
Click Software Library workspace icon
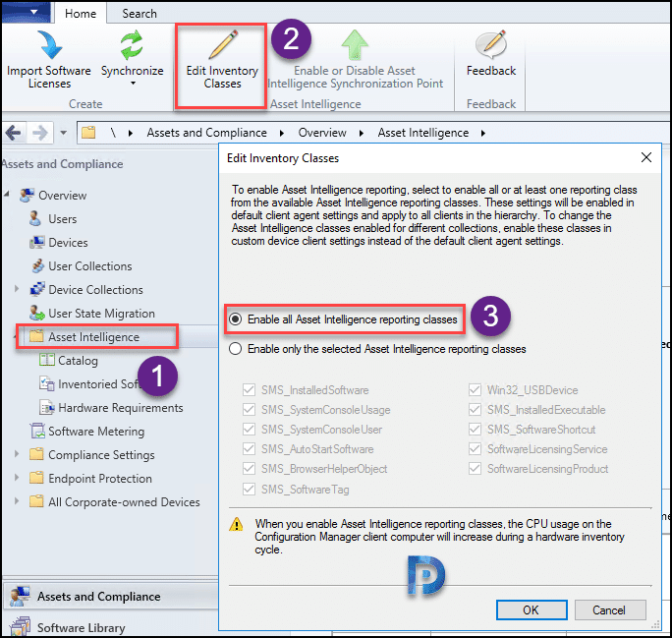pos(20,627)
